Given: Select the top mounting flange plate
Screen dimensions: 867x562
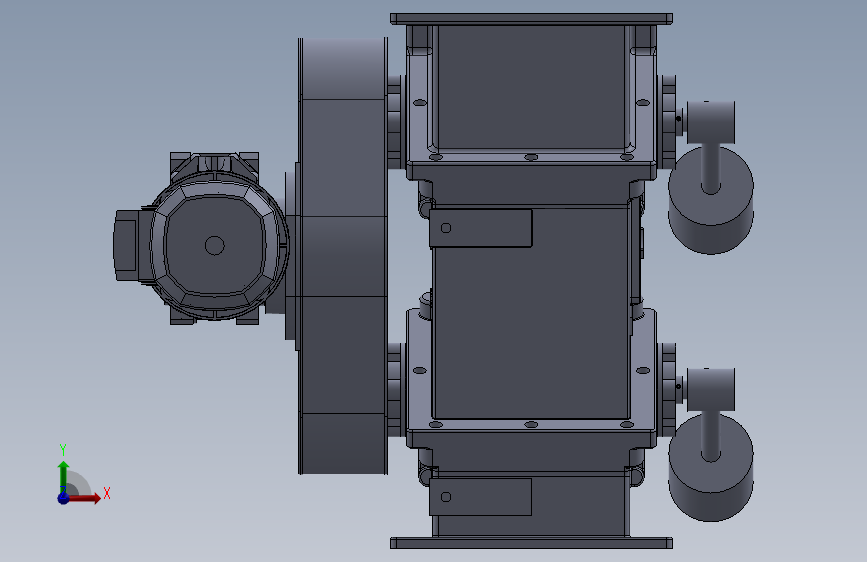Looking at the screenshot, I should [x=531, y=19].
